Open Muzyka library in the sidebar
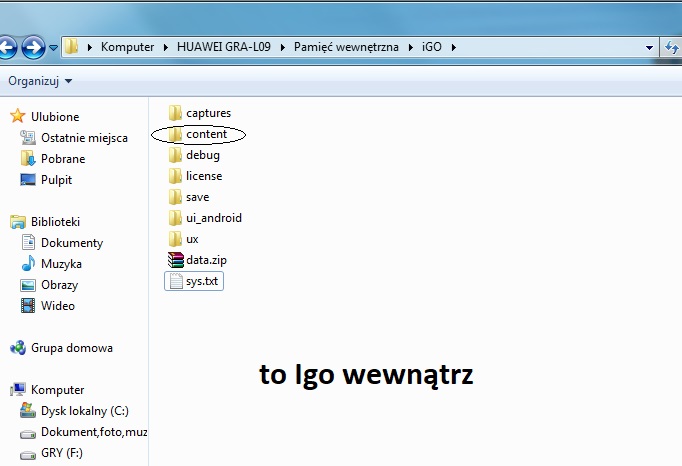682x466 pixels. pos(60,264)
